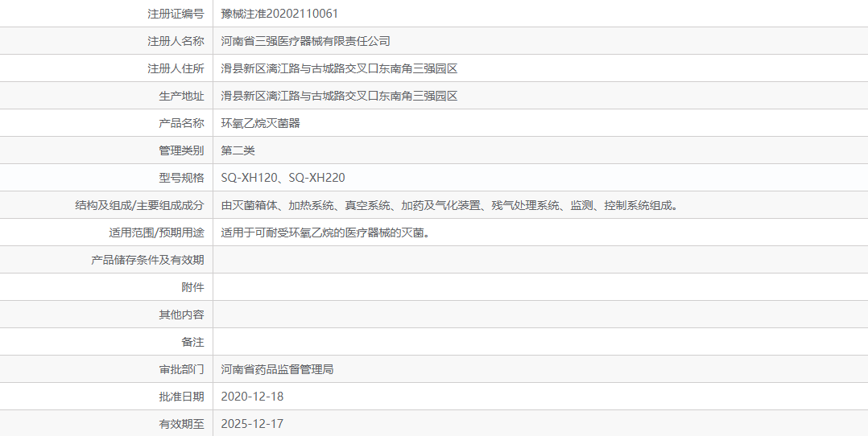Select the '注册人住所' label

[x=176, y=68]
